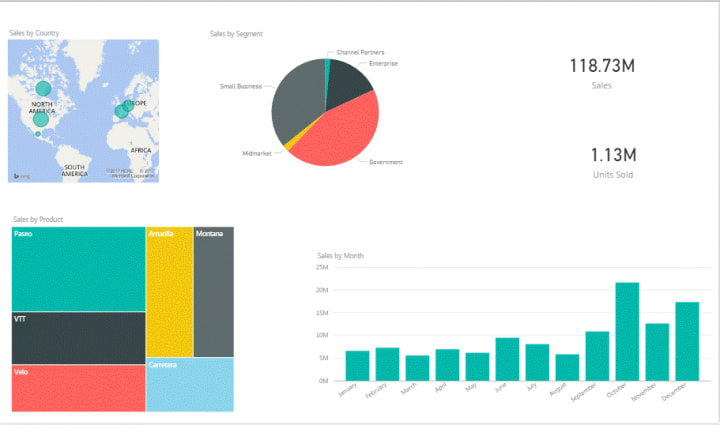Viewport: 720px width, 425px height.
Task: Select the April sales bar
Action: [447, 365]
